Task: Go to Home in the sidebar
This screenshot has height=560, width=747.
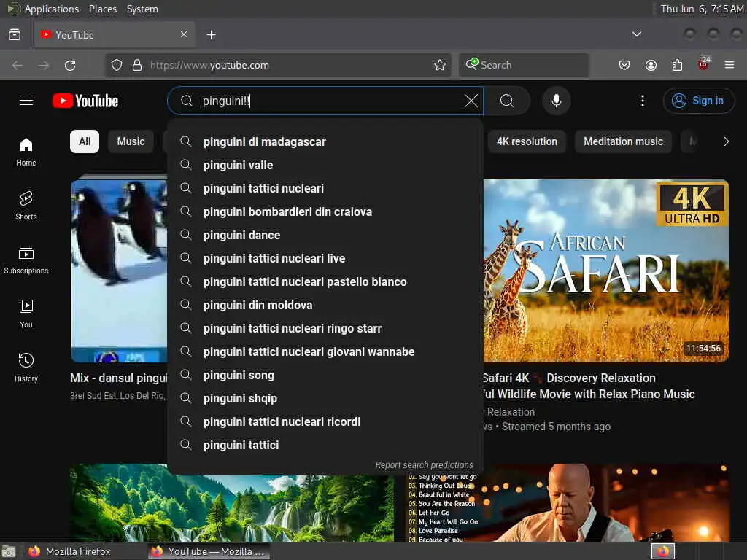Action: [26, 152]
